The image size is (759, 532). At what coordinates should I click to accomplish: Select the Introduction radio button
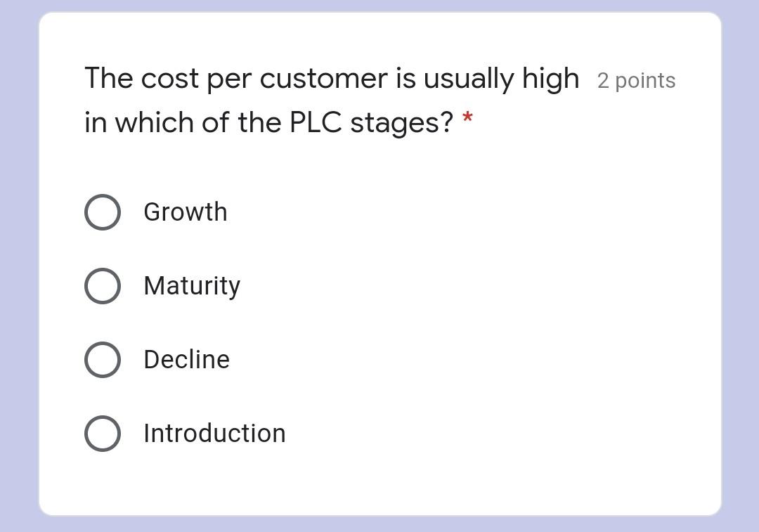(103, 433)
